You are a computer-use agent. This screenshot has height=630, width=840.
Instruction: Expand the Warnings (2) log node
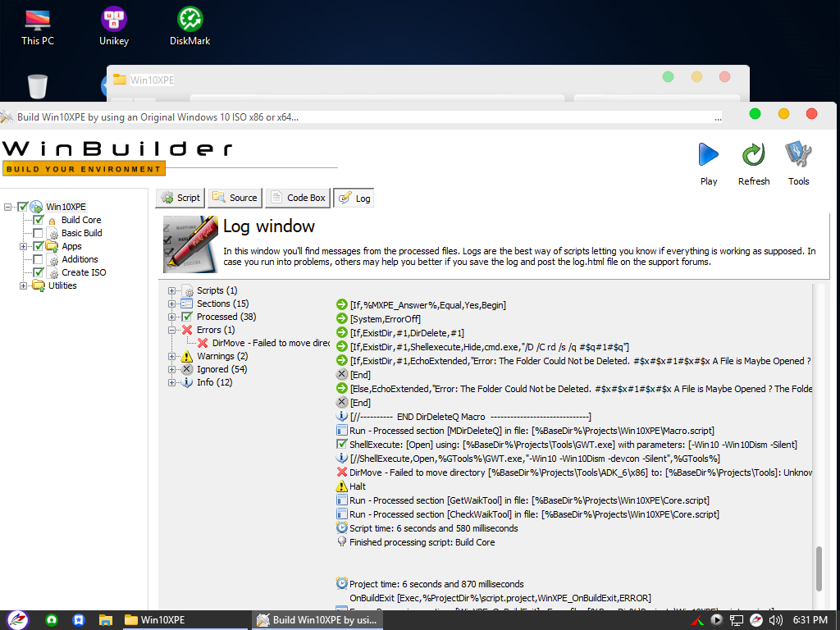[x=171, y=356]
